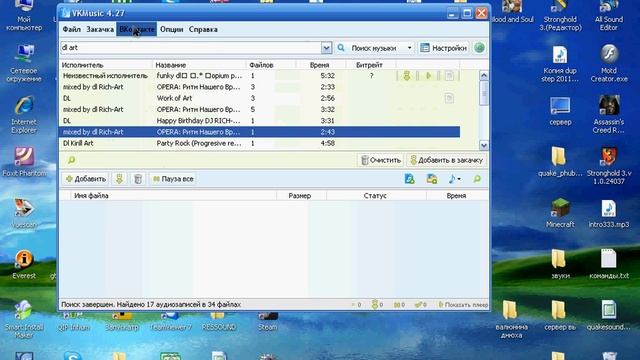
Task: Click paused count icon in status bar
Action: (x=396, y=304)
